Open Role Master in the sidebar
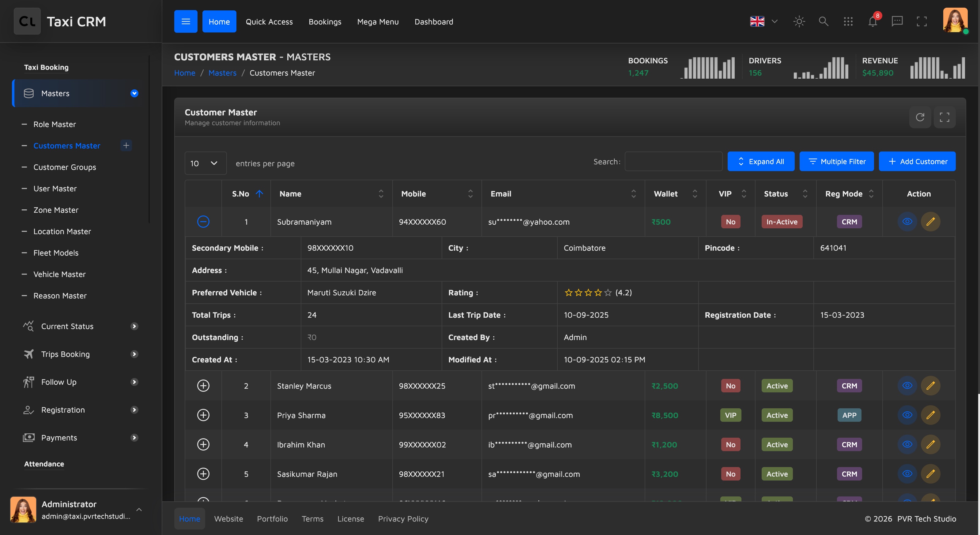The width and height of the screenshot is (980, 535). click(55, 124)
